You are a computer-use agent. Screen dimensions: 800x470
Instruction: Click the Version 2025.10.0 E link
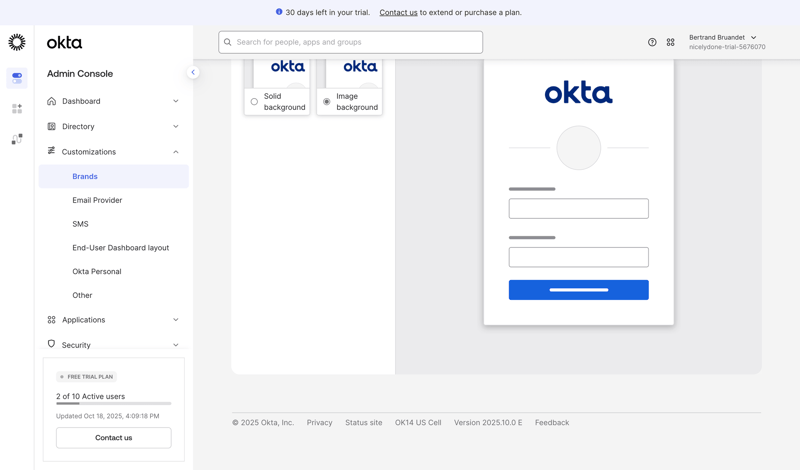488,423
